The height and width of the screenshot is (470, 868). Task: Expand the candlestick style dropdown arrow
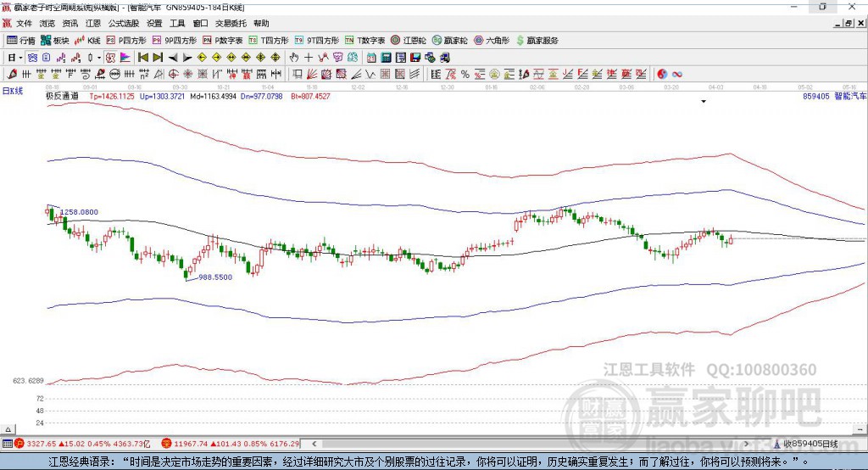pos(99,58)
